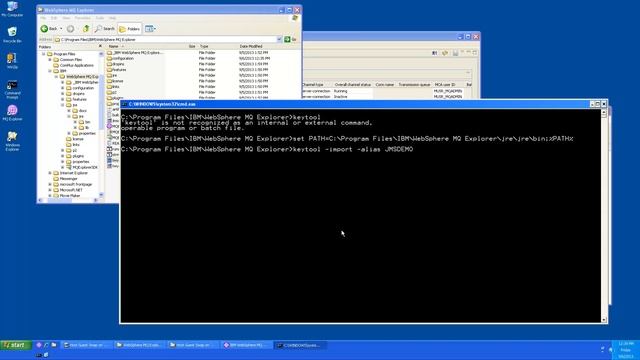Open My Computer desktop icon
Screen dimensions: 640x360
click(x=12, y=9)
